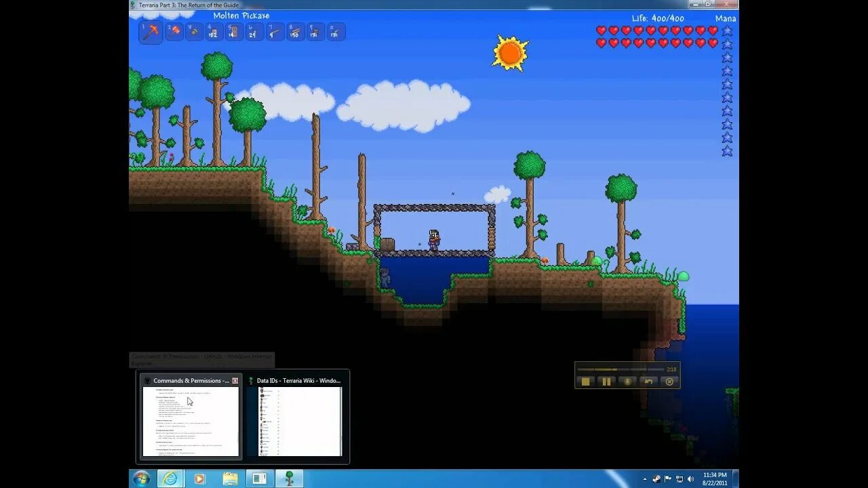Open the Windows Start menu

(142, 479)
